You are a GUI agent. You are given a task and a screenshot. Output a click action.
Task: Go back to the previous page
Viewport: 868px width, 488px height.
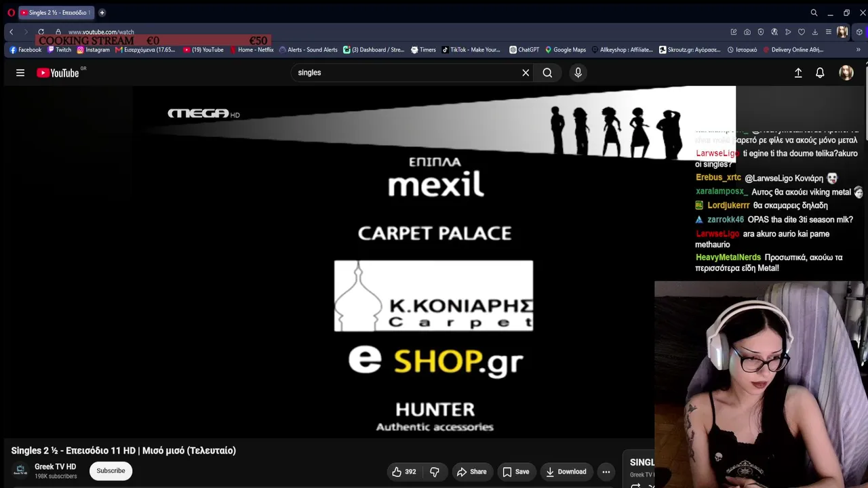click(x=11, y=32)
